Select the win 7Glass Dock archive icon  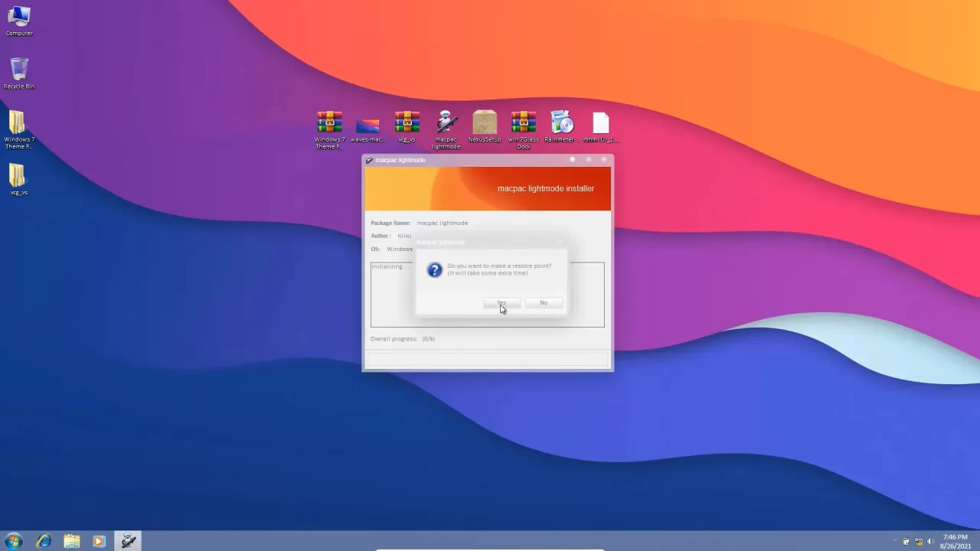point(524,129)
